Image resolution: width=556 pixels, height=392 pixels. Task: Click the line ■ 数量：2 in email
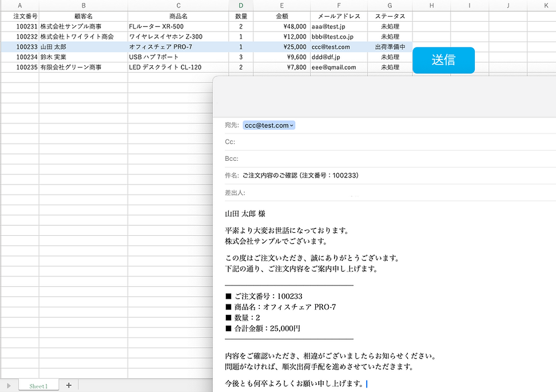point(243,318)
